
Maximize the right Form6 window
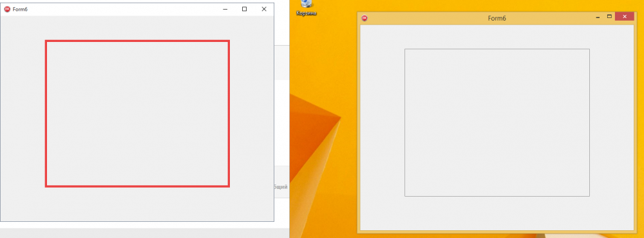(609, 17)
